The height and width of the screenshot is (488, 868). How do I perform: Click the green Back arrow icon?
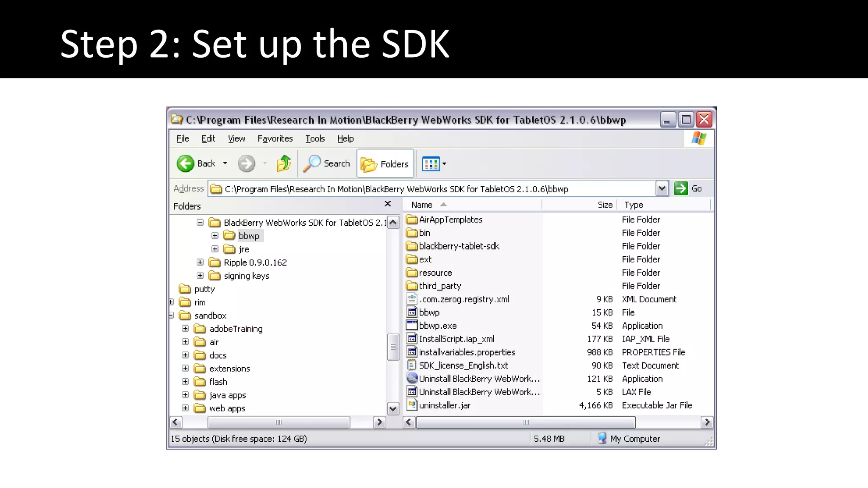pos(186,164)
